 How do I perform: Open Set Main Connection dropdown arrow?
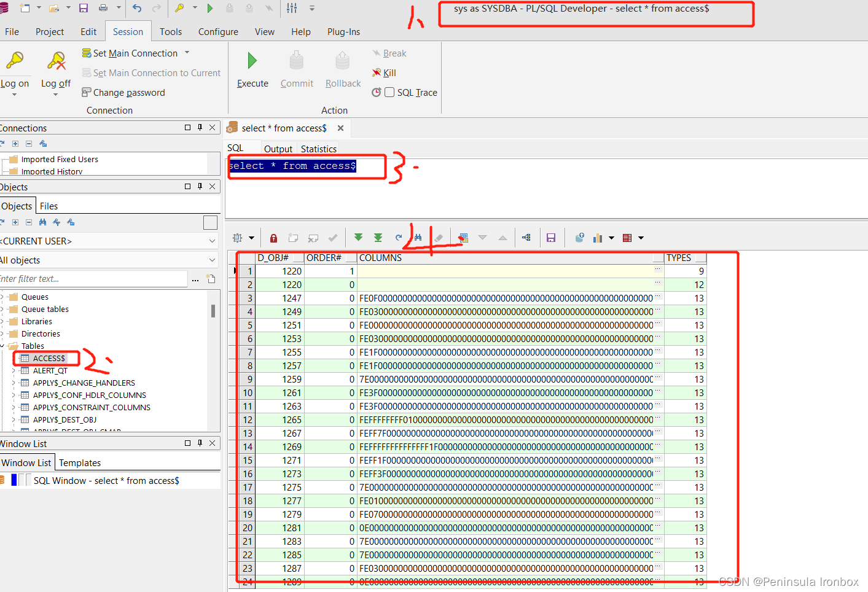coord(187,53)
